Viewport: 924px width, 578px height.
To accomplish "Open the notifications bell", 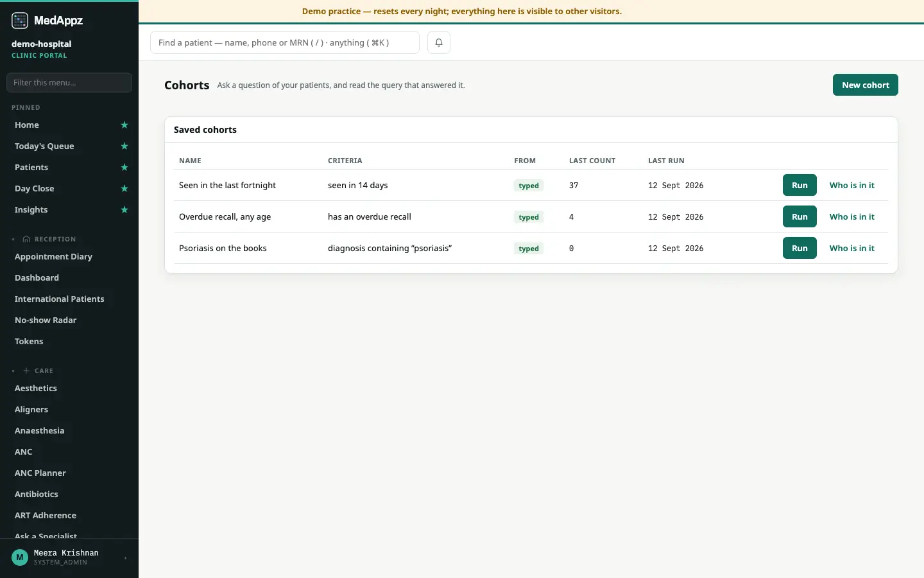I will [439, 42].
